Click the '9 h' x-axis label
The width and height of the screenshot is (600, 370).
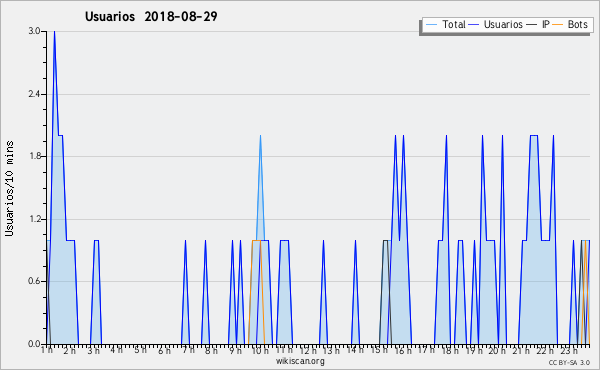[235, 350]
